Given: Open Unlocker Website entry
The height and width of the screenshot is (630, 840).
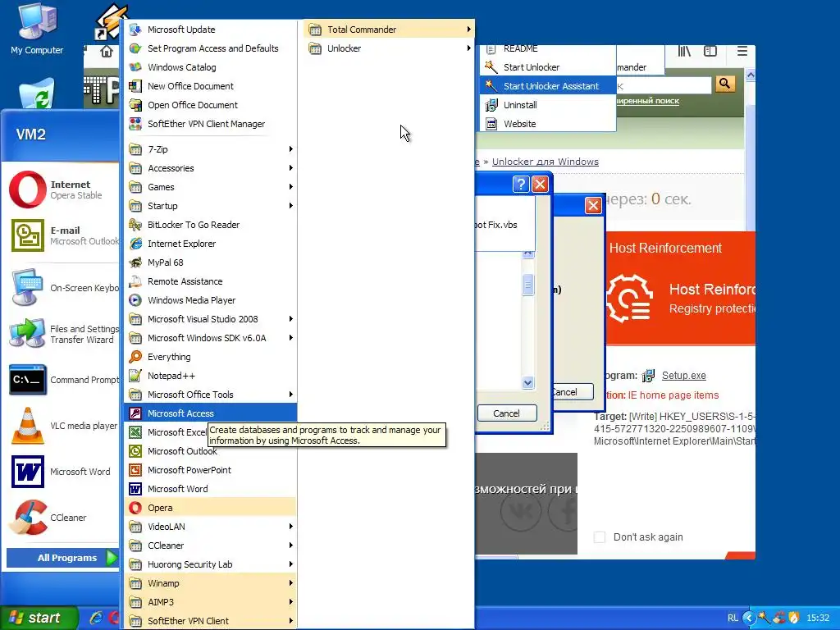Looking at the screenshot, I should 548,124.
